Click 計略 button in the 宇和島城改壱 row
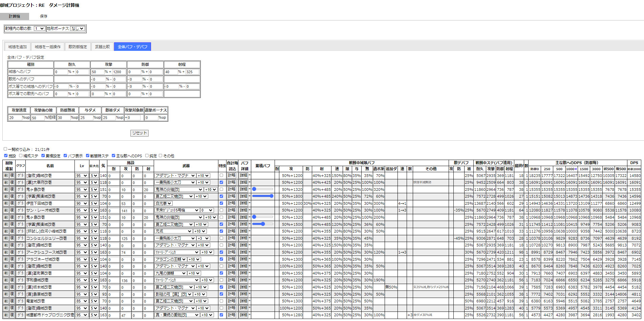The height and width of the screenshot is (321, 644). (x=232, y=280)
